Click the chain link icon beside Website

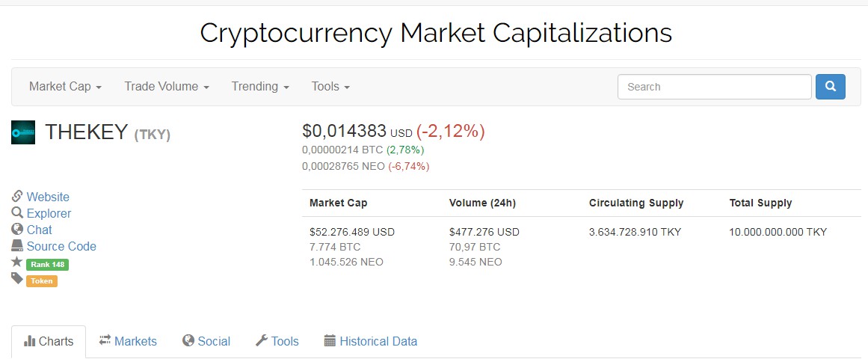pos(17,197)
